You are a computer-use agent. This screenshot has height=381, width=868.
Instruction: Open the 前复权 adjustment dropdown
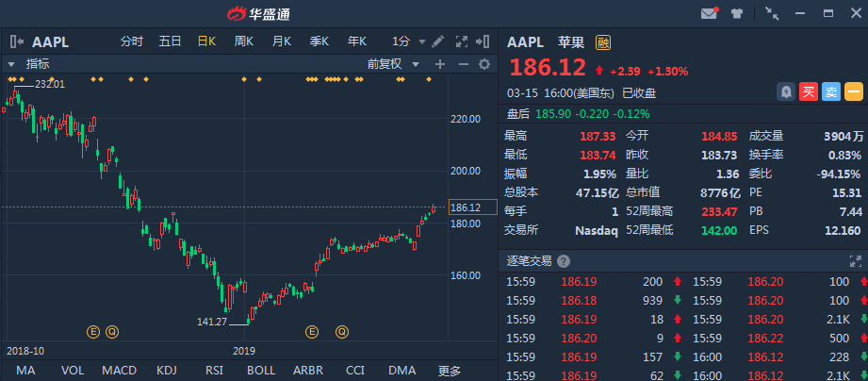389,64
